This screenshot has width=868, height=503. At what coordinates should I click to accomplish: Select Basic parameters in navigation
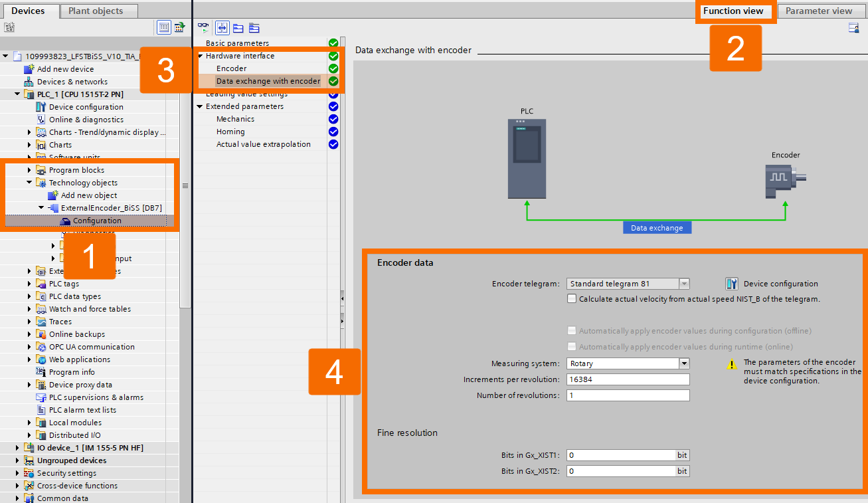238,43
